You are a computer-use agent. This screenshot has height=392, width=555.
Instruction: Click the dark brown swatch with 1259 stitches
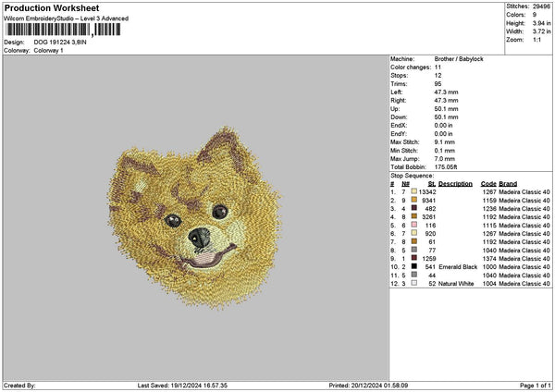[414, 258]
